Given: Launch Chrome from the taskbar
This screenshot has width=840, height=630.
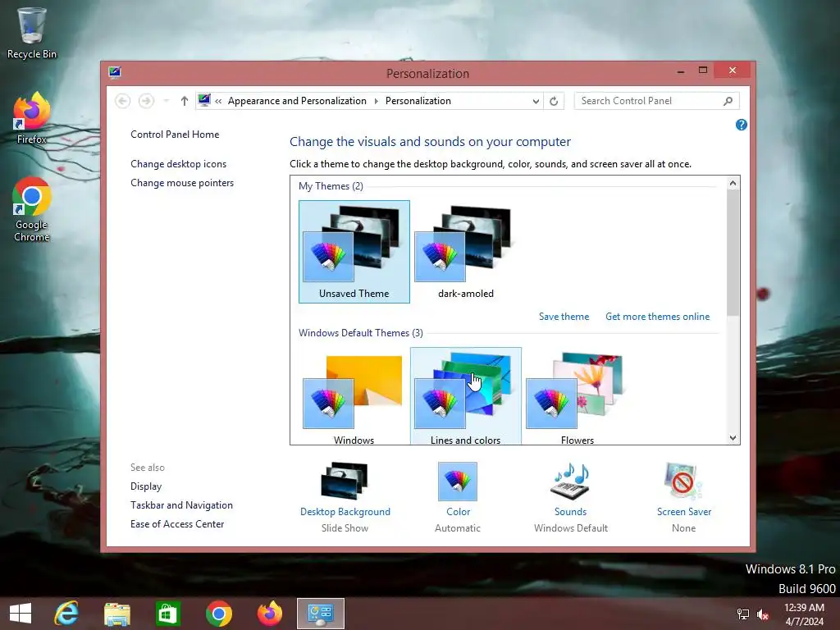Looking at the screenshot, I should 218,614.
